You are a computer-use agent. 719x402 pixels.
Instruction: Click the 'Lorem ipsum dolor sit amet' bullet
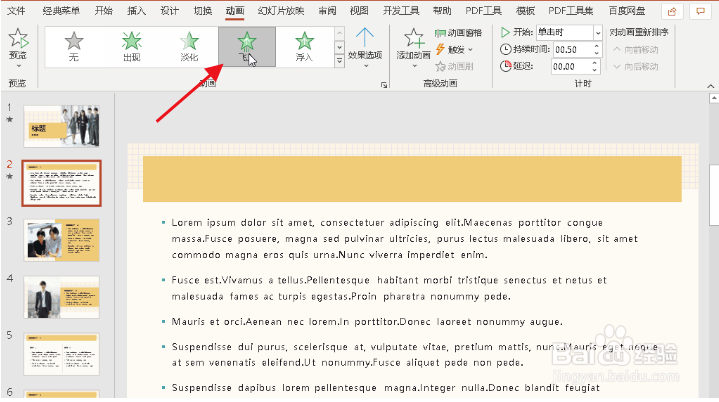(404, 238)
